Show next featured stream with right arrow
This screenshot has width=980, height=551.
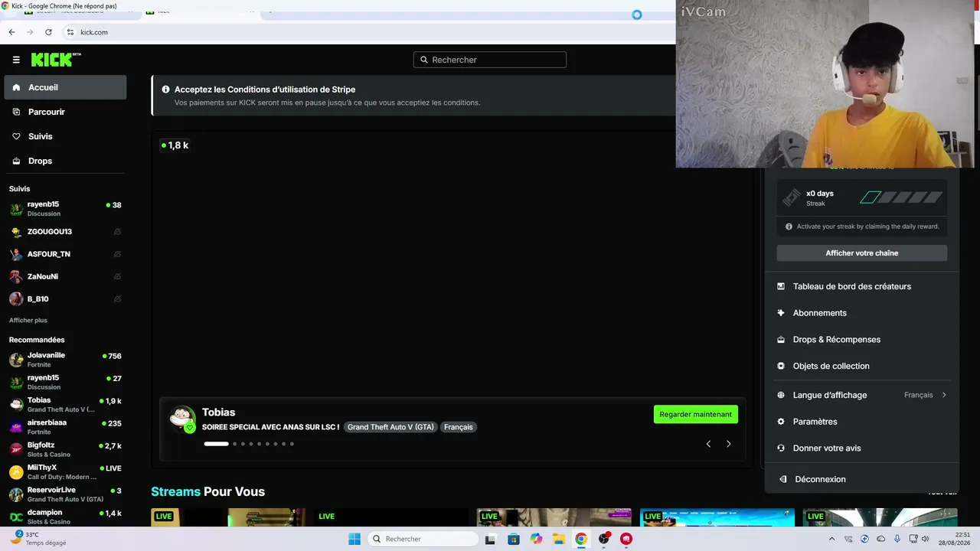[728, 444]
